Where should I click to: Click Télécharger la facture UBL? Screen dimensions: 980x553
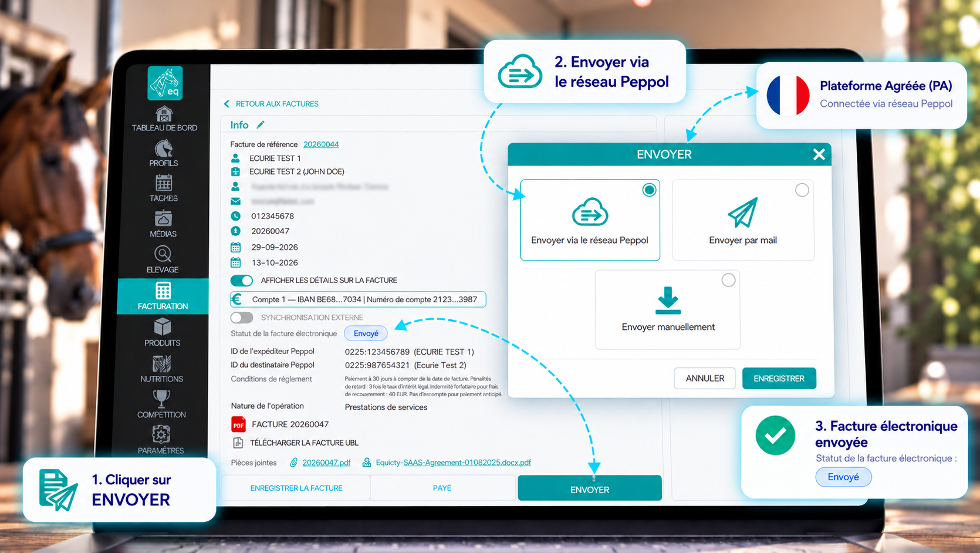click(x=304, y=443)
